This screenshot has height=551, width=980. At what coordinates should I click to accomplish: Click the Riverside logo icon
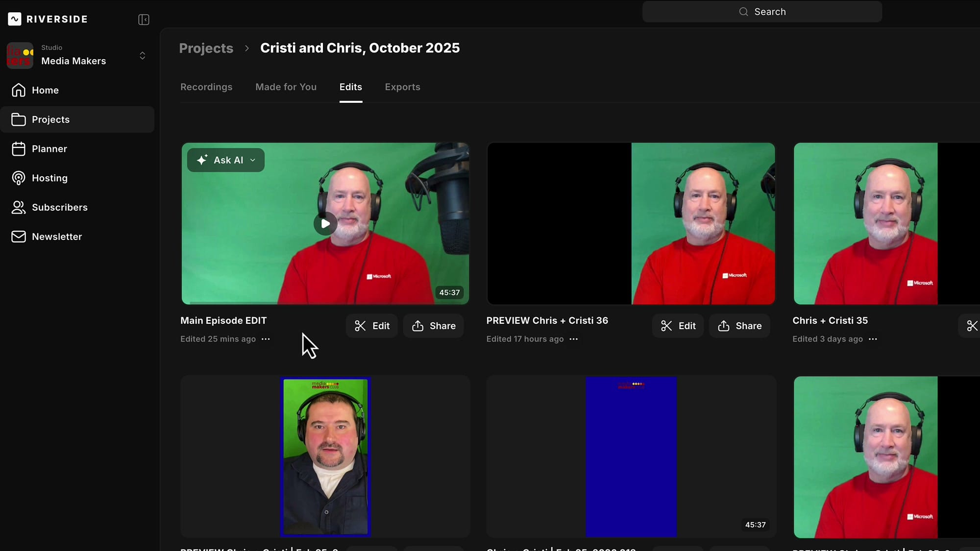15,19
